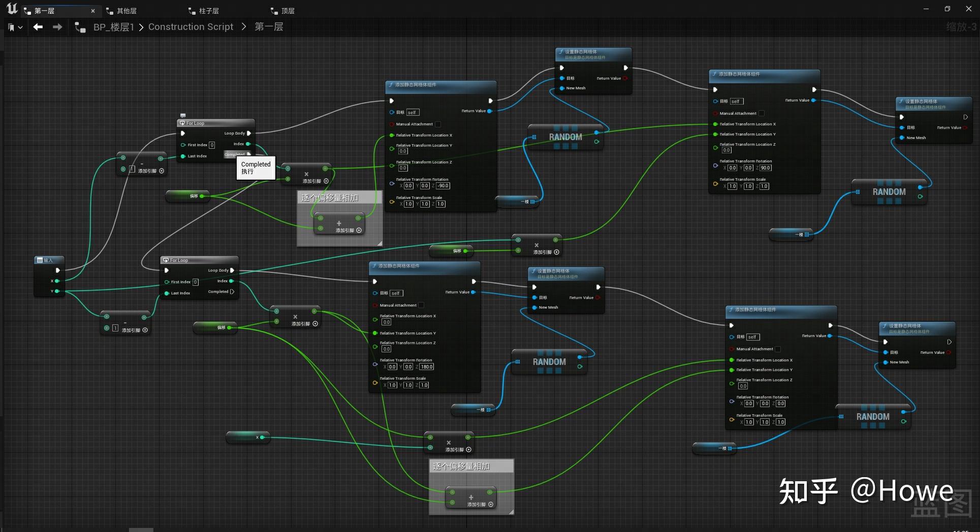This screenshot has height=532, width=980.
Task: Click Loop Body pin of upper For Loop
Action: (x=249, y=133)
